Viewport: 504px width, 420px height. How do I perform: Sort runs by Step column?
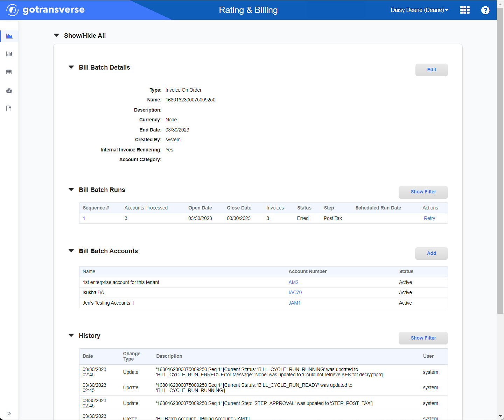point(329,208)
